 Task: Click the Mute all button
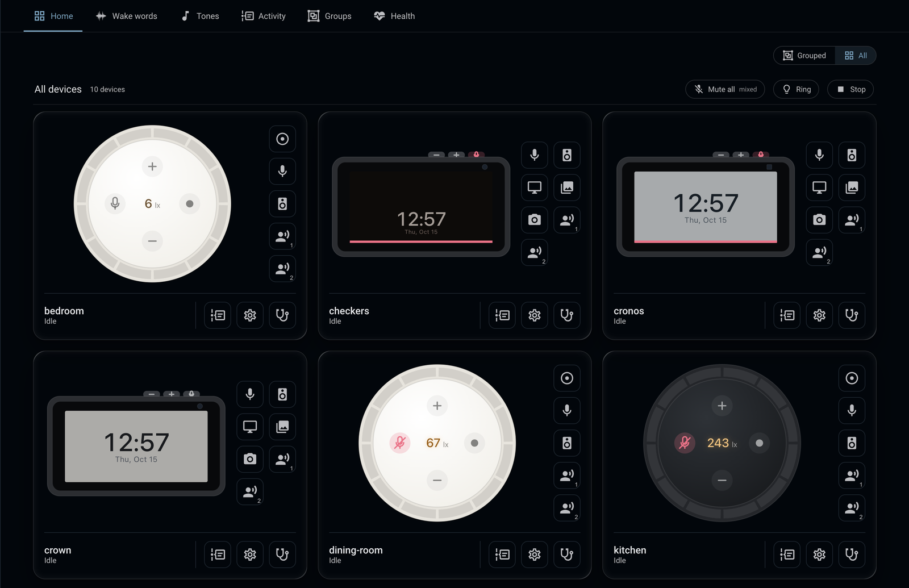725,89
